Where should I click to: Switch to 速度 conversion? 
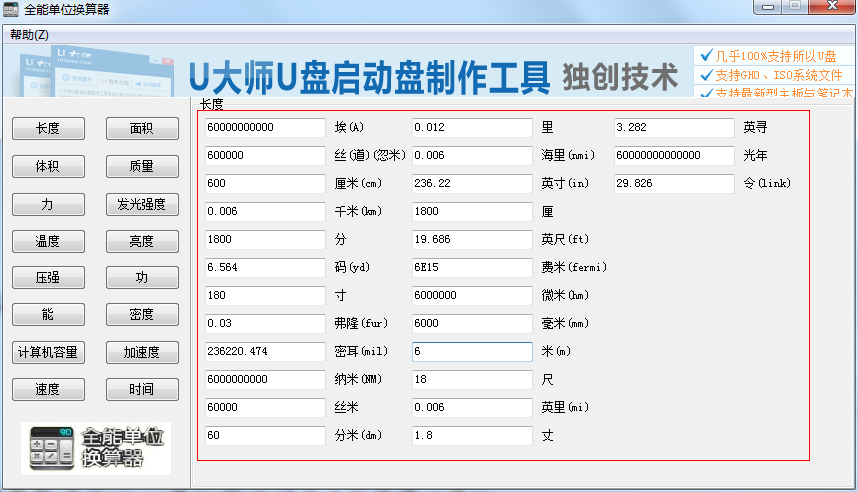(48, 390)
